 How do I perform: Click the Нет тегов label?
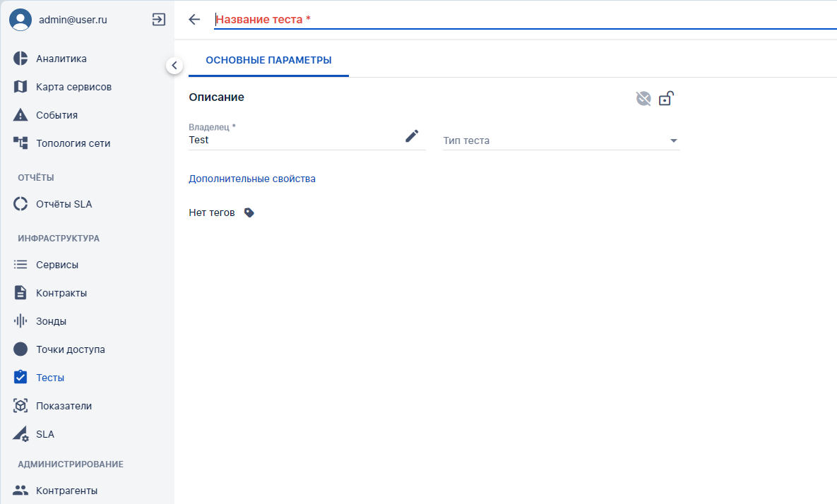[x=212, y=212]
